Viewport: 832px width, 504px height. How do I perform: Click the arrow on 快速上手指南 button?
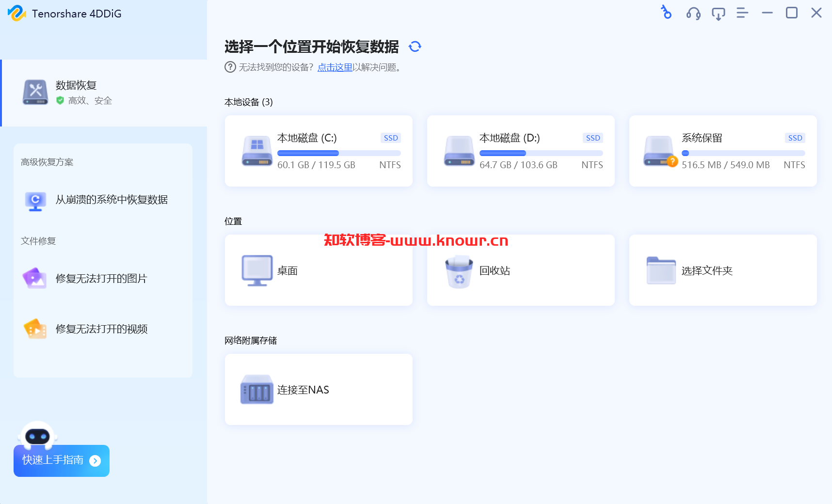pos(95,460)
